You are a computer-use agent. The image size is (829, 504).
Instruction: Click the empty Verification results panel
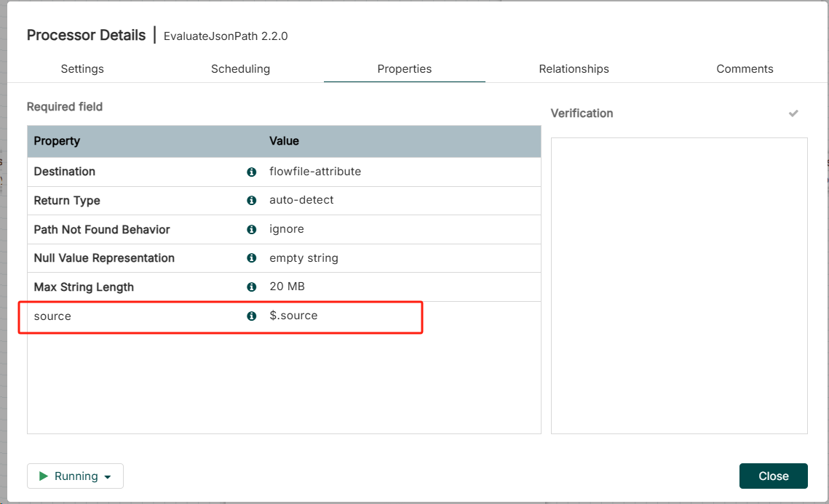coord(678,285)
